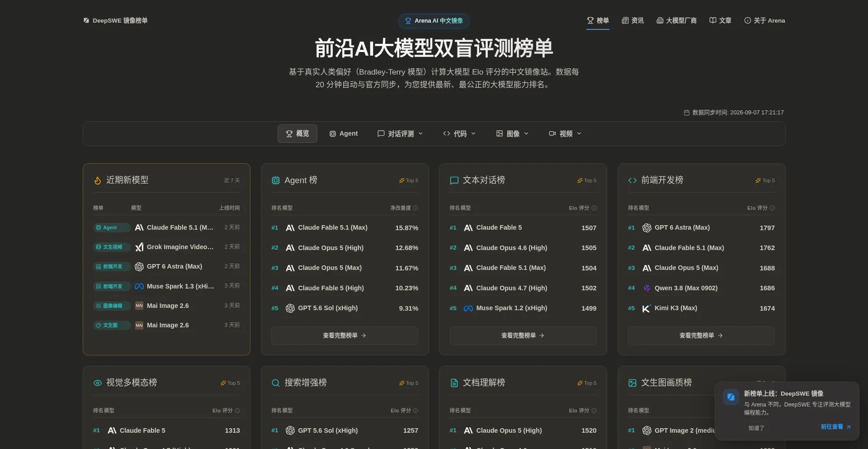The width and height of the screenshot is (868, 449).
Task: Dismiss the notification with 知道了
Action: pyautogui.click(x=756, y=428)
